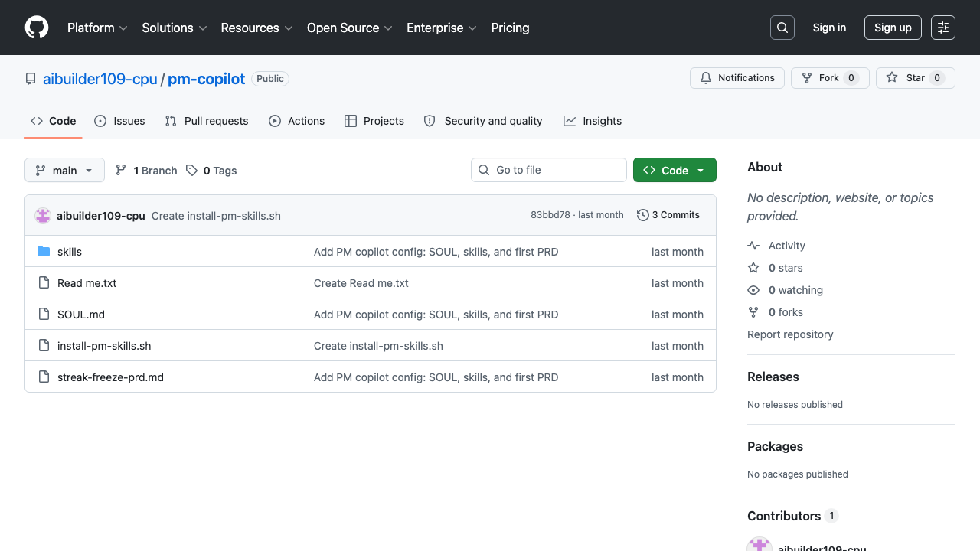Open the Create Read me.txt commit message

click(361, 283)
